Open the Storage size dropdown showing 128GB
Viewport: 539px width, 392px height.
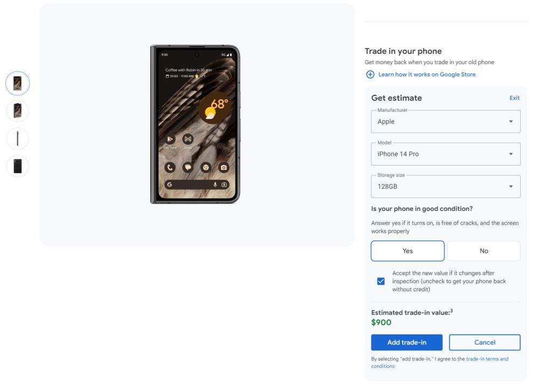(446, 187)
